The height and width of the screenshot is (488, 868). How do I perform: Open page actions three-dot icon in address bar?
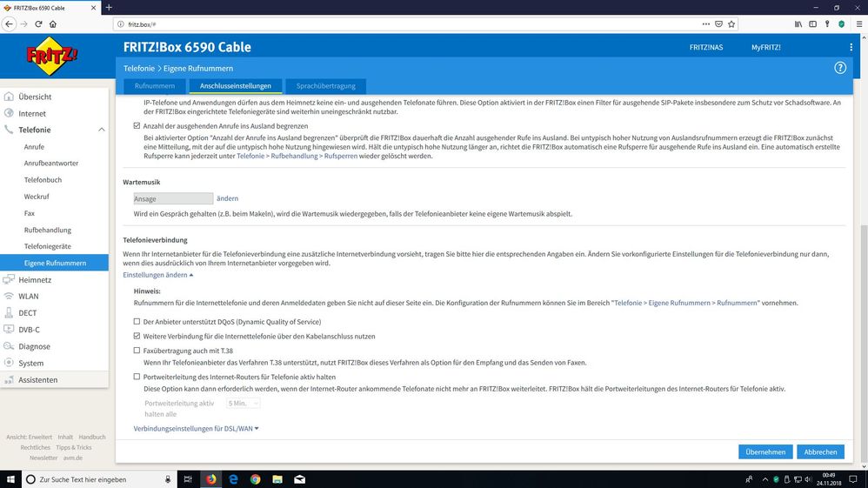[706, 23]
